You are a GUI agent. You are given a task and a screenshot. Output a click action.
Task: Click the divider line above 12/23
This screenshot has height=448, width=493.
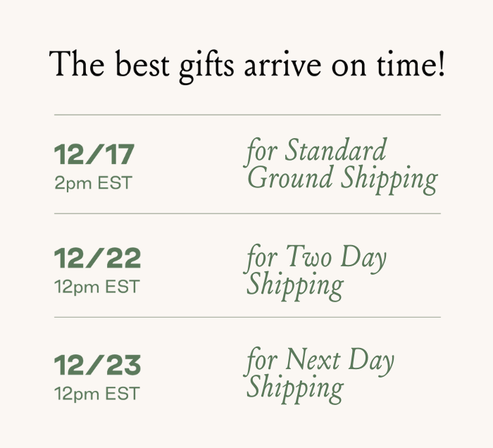[x=247, y=317]
